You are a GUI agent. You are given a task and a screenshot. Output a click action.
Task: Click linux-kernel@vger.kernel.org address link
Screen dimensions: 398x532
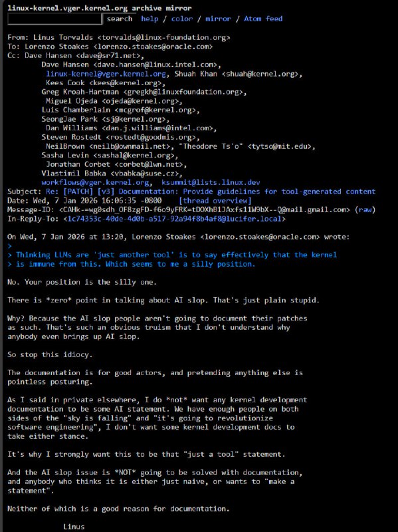click(106, 74)
